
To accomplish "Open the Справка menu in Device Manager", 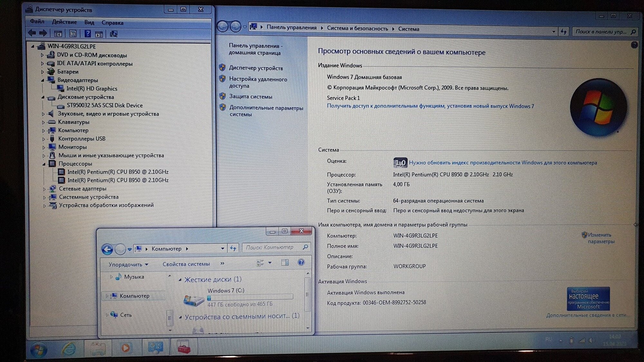I will pyautogui.click(x=112, y=23).
